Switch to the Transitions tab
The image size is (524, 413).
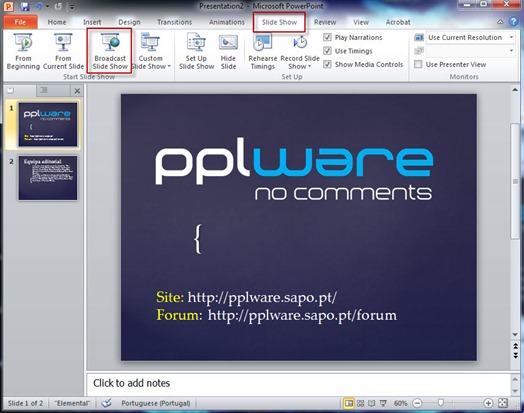174,22
